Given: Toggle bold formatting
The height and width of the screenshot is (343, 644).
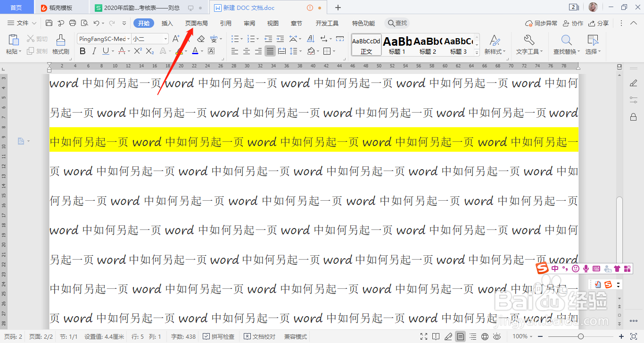Looking at the screenshot, I should [x=83, y=50].
